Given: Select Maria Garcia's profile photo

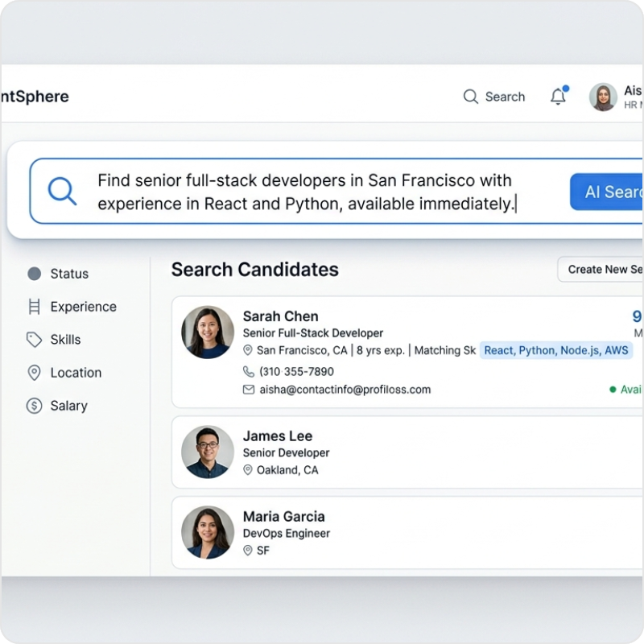Looking at the screenshot, I should point(208,532).
